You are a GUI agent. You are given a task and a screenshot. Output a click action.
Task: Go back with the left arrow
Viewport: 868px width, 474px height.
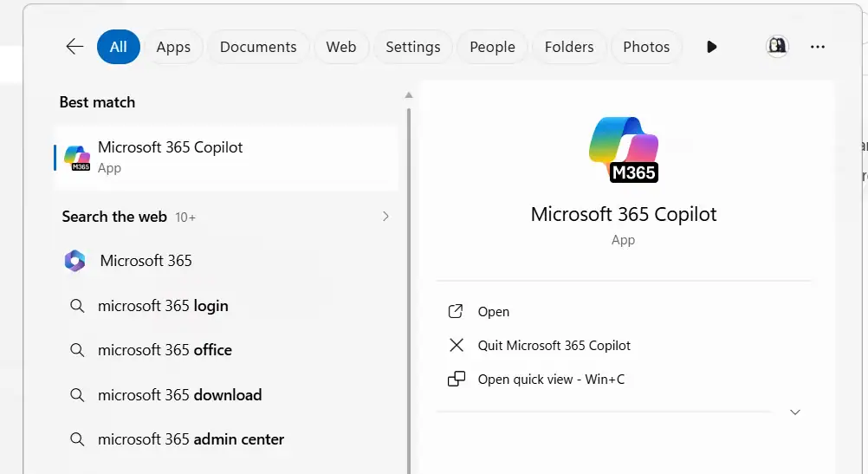coord(74,47)
